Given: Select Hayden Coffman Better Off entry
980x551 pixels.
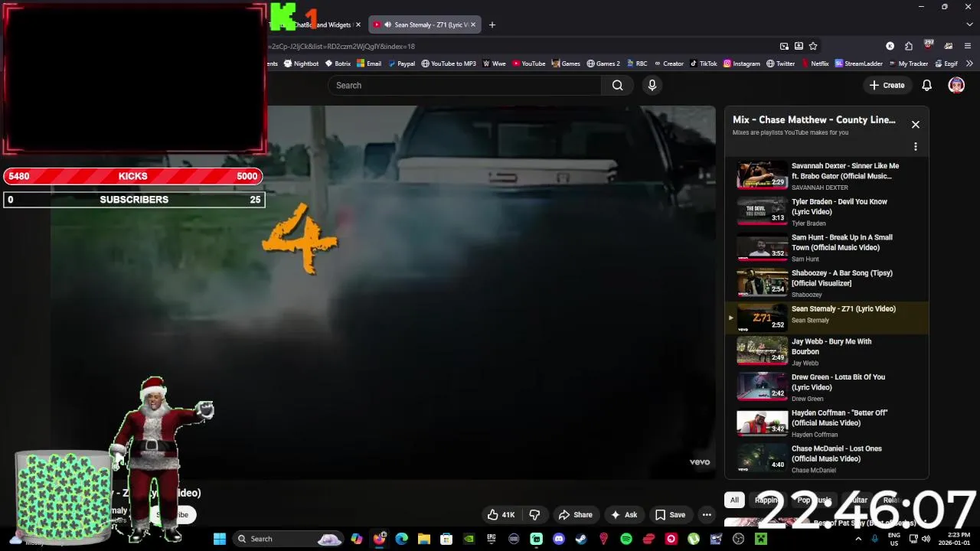Looking at the screenshot, I should [x=827, y=423].
